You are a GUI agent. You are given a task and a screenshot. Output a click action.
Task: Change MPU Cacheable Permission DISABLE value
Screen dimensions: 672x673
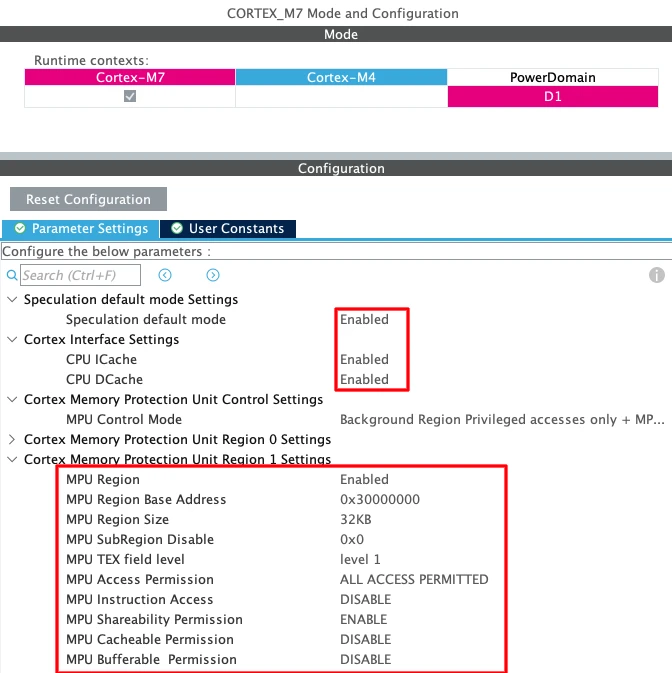[366, 640]
